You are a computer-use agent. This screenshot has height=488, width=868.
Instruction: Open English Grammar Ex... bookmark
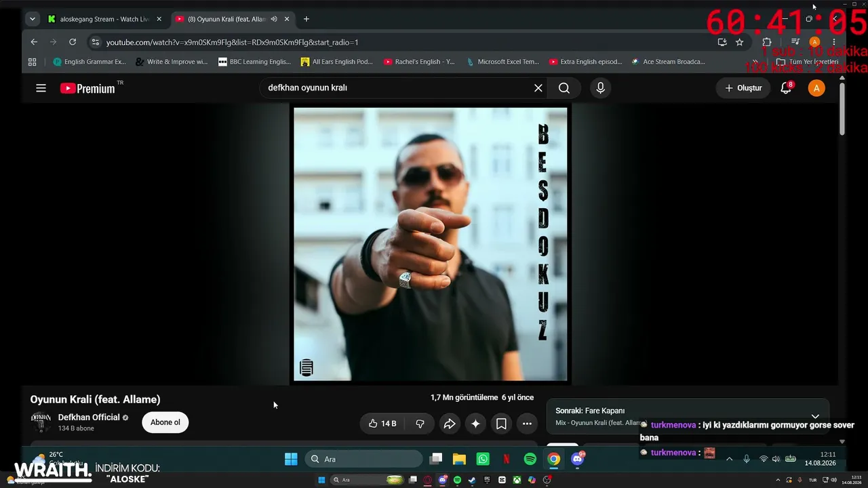pos(90,62)
